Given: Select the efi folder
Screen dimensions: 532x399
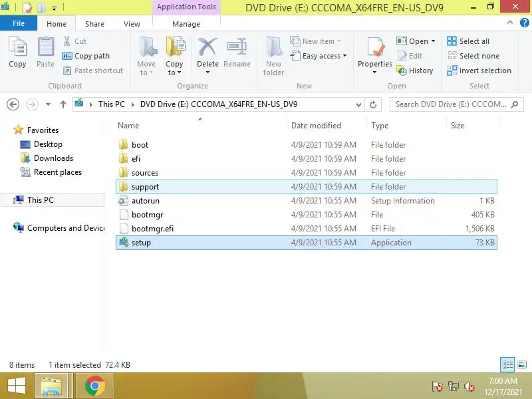Looking at the screenshot, I should click(307, 159).
